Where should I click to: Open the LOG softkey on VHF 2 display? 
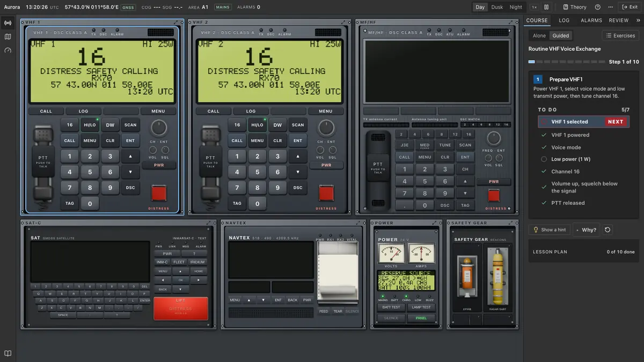pos(251,111)
